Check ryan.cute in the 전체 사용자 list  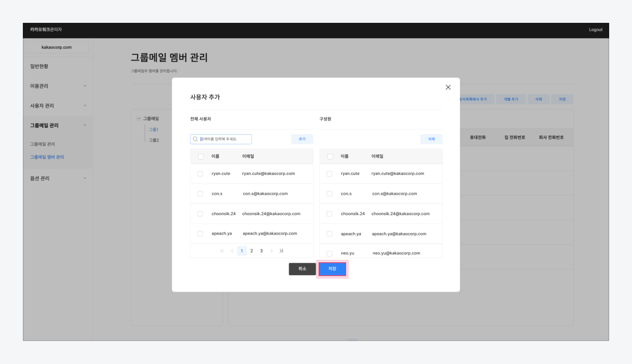pos(200,174)
